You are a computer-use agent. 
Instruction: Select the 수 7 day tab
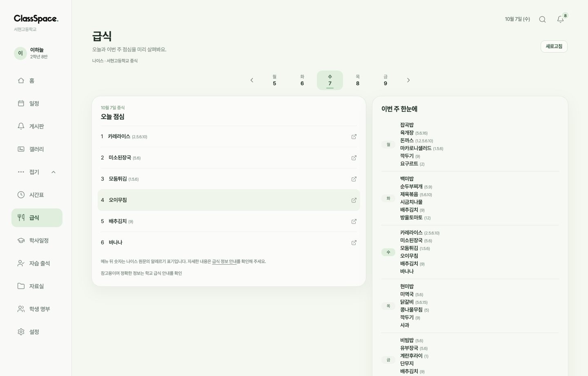[x=330, y=80]
